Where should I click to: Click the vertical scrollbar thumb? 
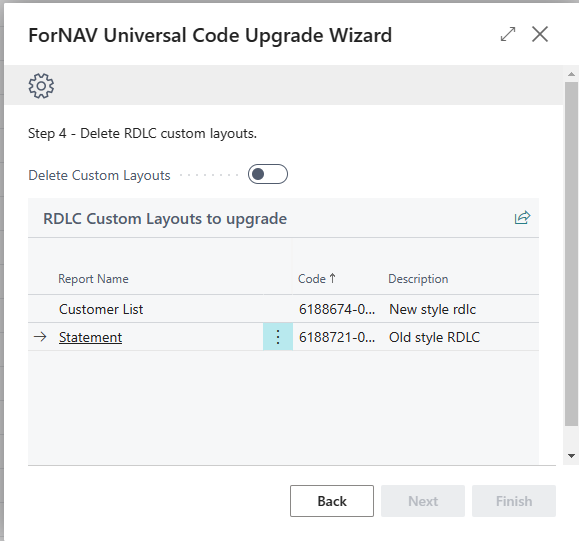click(x=571, y=254)
